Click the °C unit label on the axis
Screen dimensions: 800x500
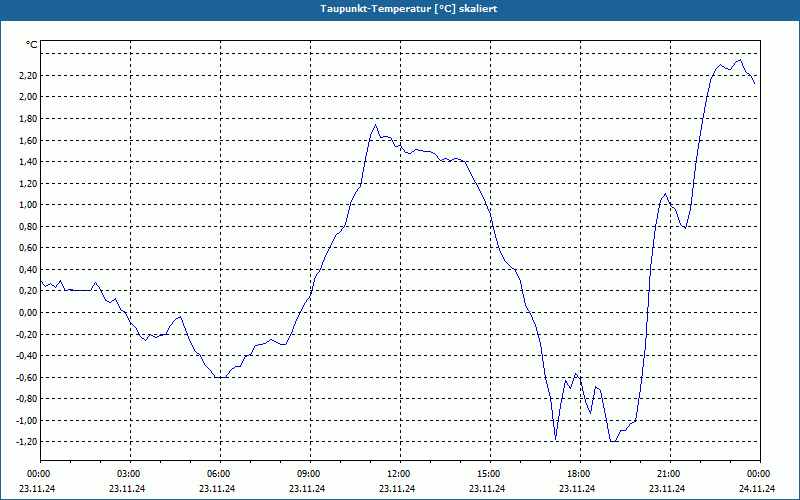coord(32,45)
